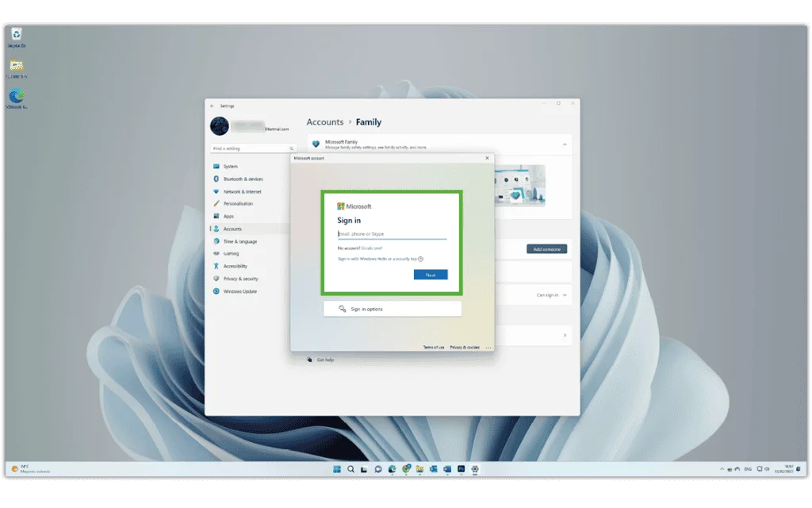
Task: Click the ENG language indicator
Action: (x=748, y=469)
